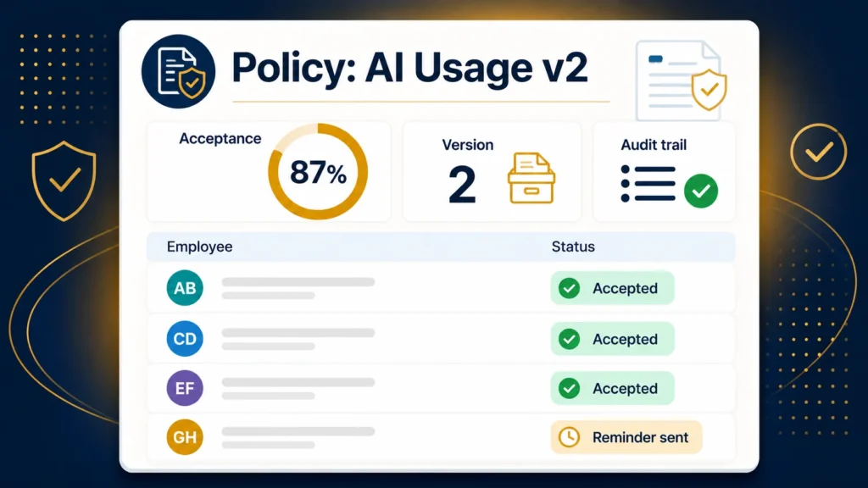Click the green checkmark in Audit trail card
The width and height of the screenshot is (868, 488).
coord(701,191)
